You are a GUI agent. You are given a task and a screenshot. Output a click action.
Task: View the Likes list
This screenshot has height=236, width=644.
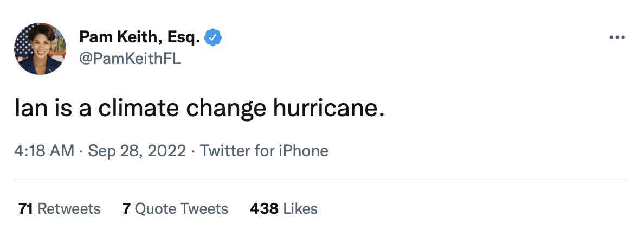284,208
